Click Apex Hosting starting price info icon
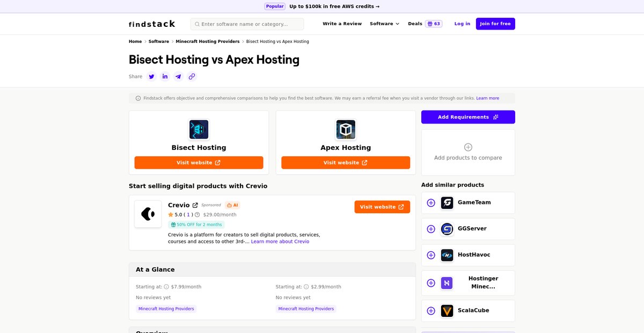This screenshot has width=644, height=333. point(306,287)
